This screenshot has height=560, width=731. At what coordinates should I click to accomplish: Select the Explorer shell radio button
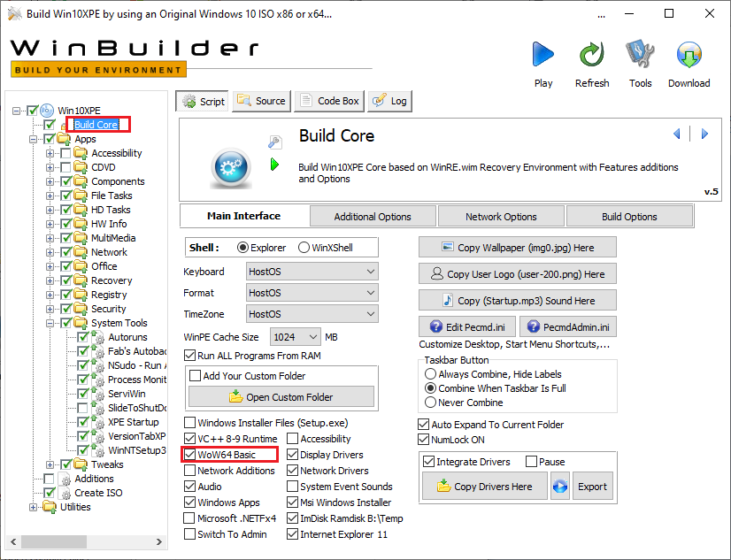point(242,248)
